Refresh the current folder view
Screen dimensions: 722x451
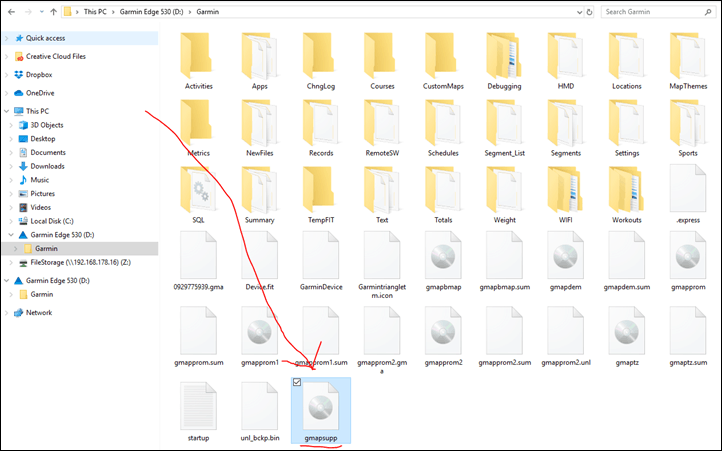[589, 12]
